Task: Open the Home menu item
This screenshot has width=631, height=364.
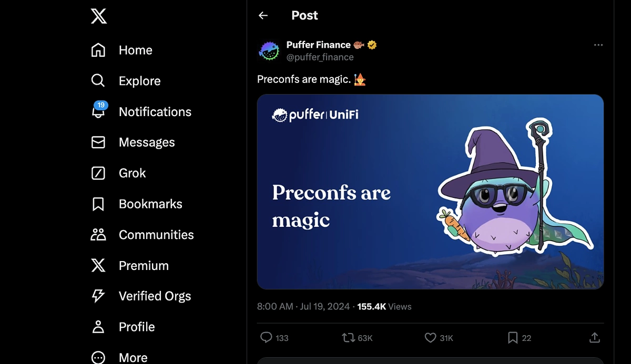Action: pos(122,50)
